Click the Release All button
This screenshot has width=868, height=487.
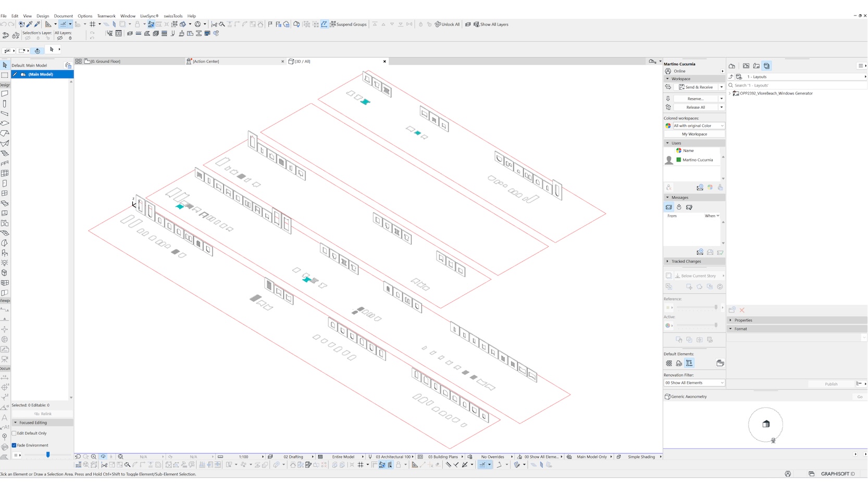pyautogui.click(x=696, y=107)
